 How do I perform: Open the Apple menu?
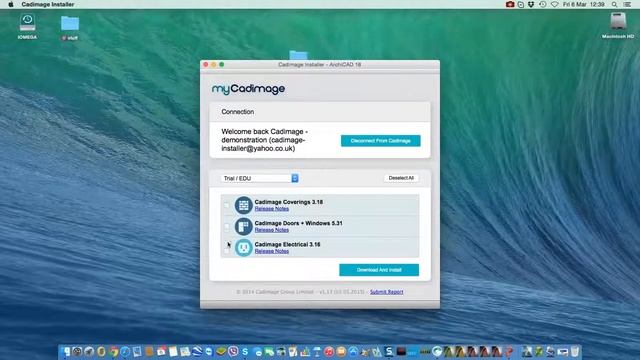tap(11, 4)
